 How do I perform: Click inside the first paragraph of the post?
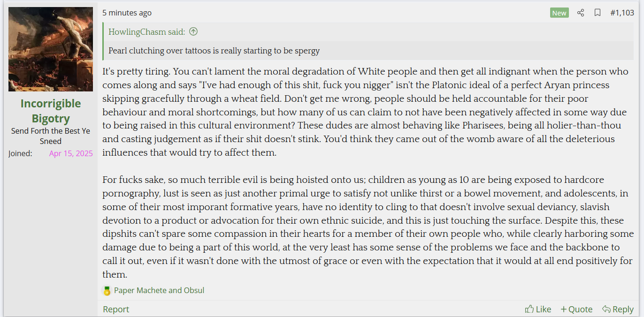click(366, 112)
